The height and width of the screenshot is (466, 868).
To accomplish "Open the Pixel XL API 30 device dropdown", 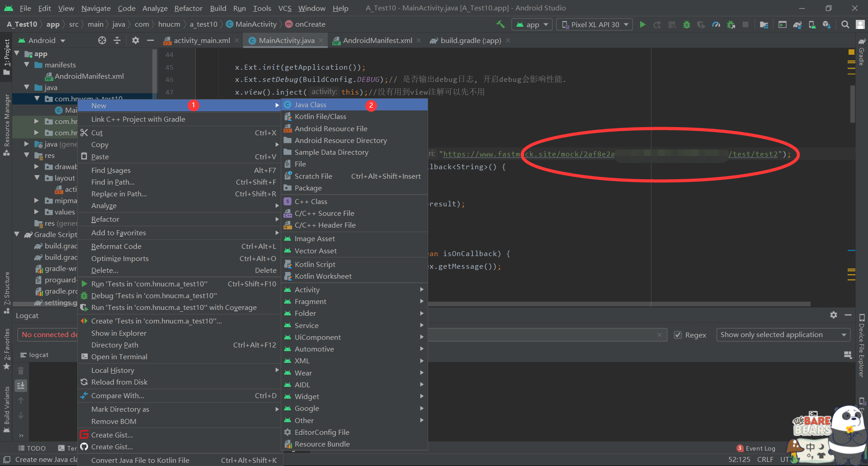I will 594,24.
